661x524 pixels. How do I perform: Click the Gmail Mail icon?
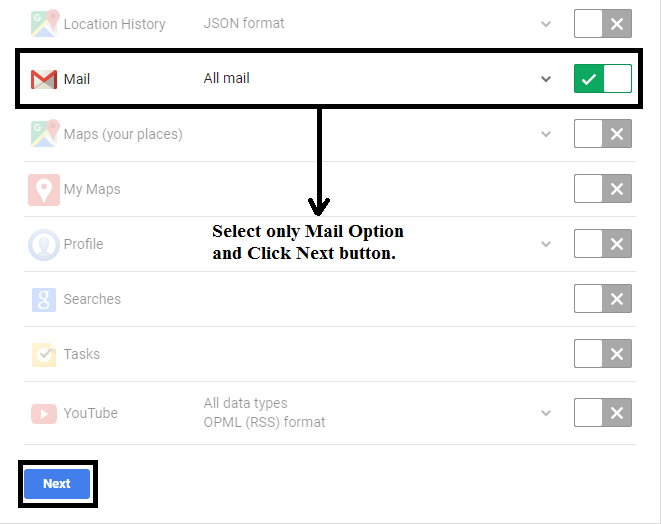(x=43, y=78)
